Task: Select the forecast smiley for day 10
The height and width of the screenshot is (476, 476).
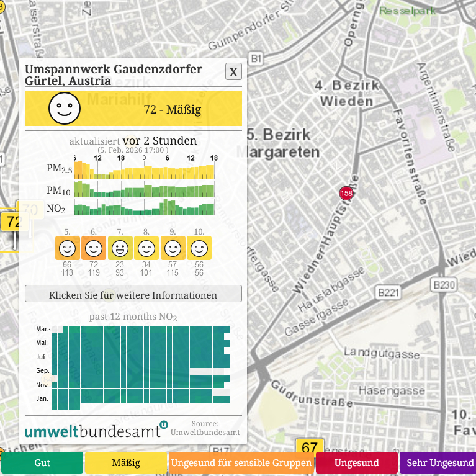Action: tap(199, 248)
